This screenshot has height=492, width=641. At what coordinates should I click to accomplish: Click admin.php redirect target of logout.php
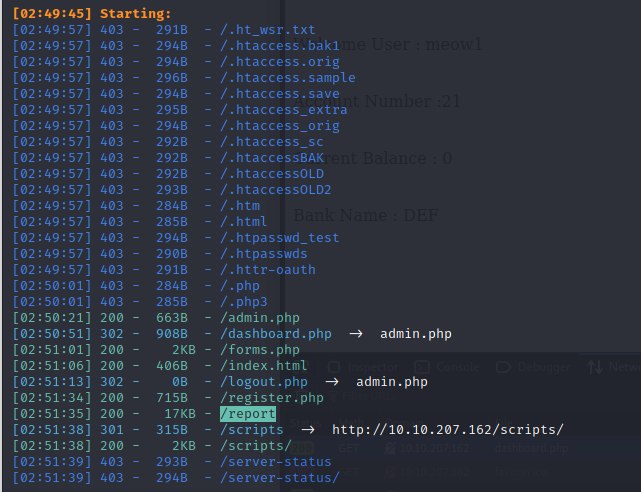coord(391,382)
